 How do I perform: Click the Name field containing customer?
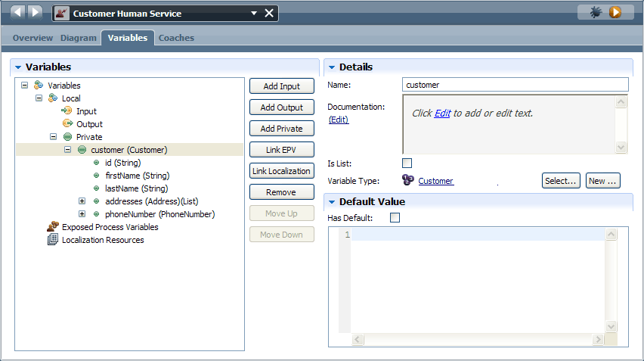click(516, 85)
